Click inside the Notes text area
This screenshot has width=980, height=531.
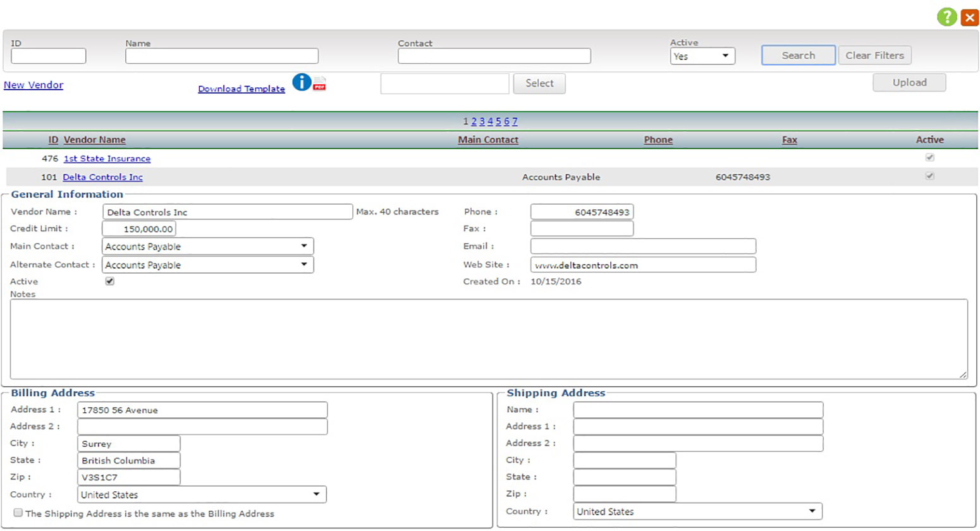487,338
